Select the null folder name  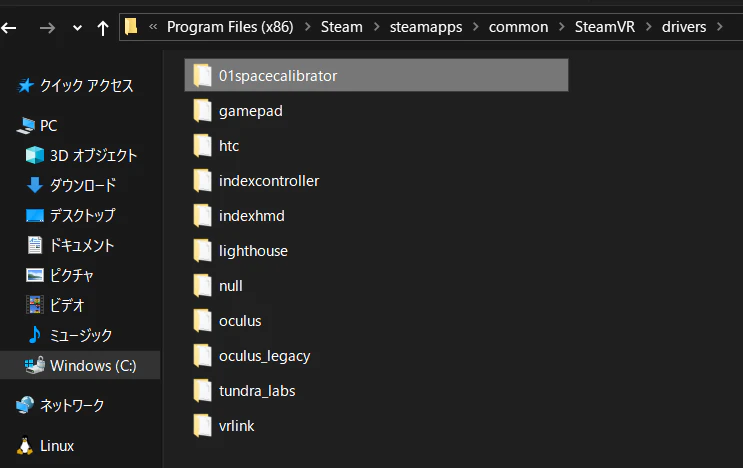pos(231,286)
